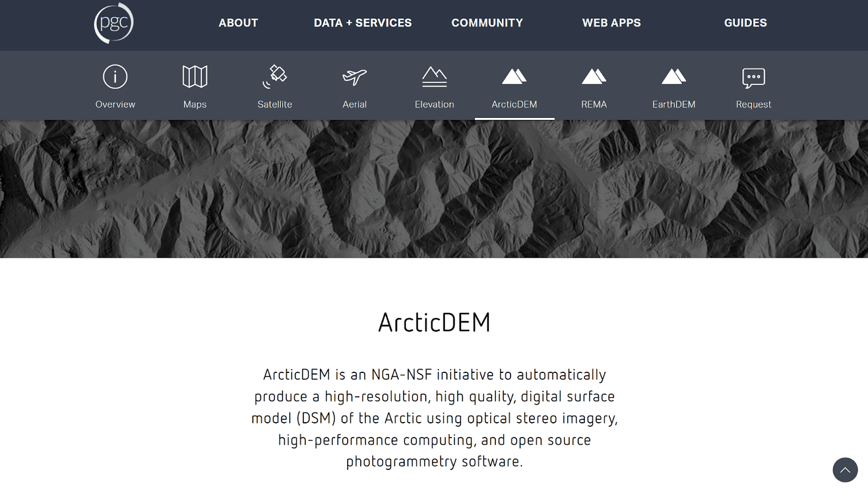The height and width of the screenshot is (495, 868).
Task: Click the "ArcticDEM is an NGA-NSF initiative" paragraph
Action: click(434, 418)
